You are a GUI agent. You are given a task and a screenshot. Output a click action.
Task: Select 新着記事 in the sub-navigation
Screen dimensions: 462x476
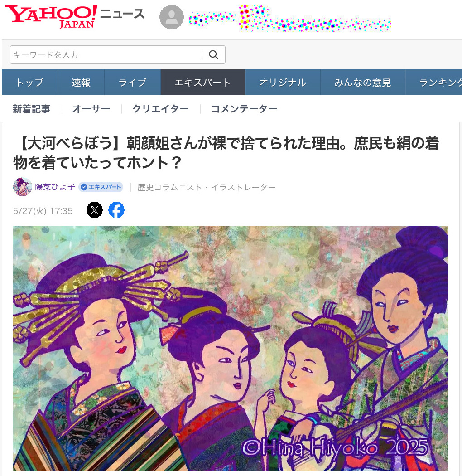32,109
